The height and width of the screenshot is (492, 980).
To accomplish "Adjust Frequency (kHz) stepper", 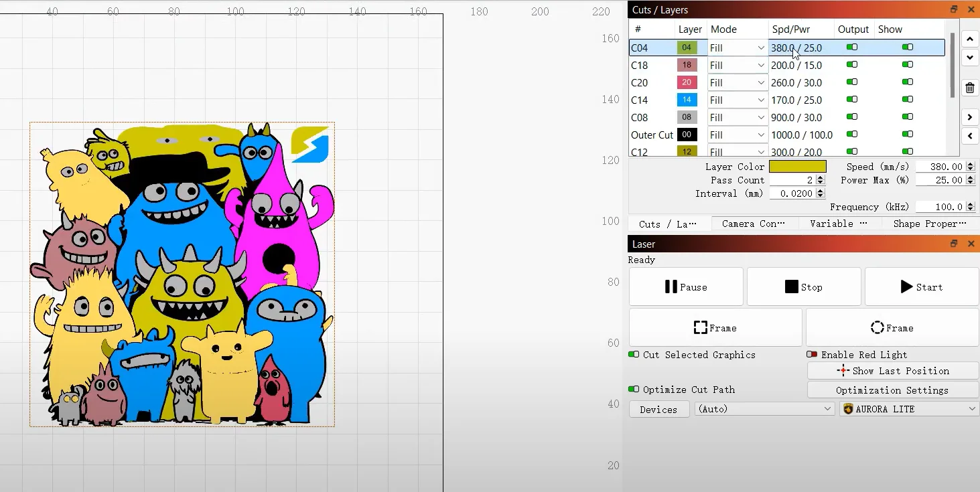I will pyautogui.click(x=970, y=207).
